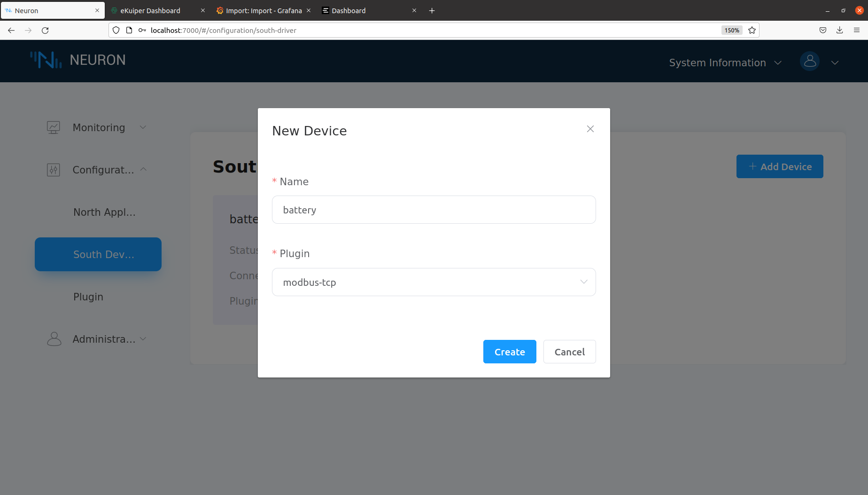Select South Devices in the sidebar
Screen dimensions: 868x495
[x=98, y=254]
